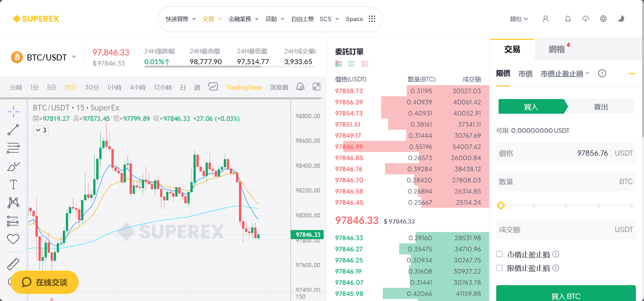Expand the chart indicators collapse toggle 3
Viewport: 644px width, 301px height.
tap(41, 130)
